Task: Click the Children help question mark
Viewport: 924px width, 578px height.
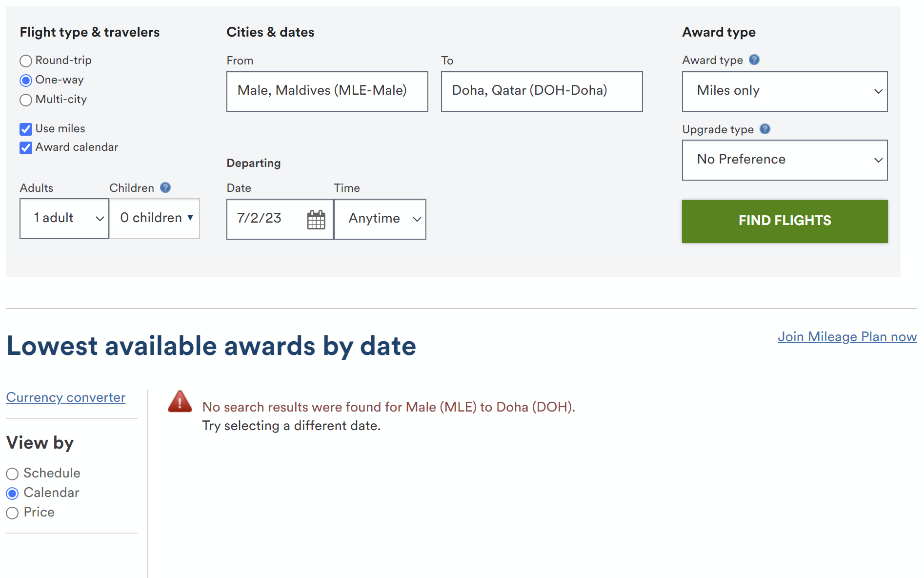Action: tap(165, 187)
